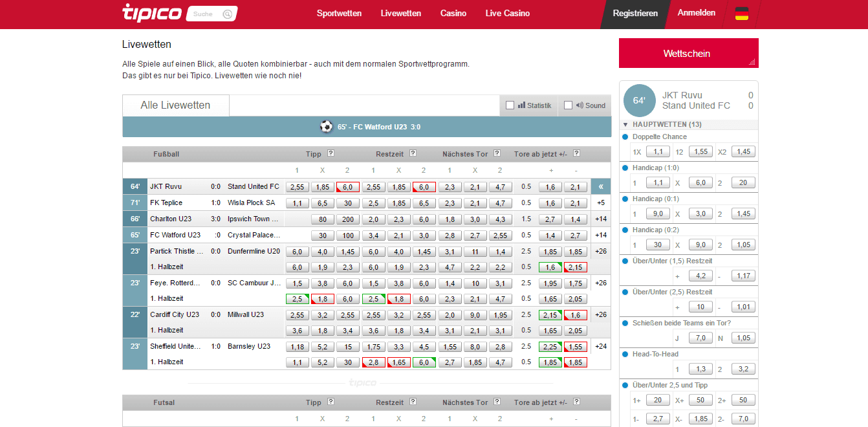Click the Registrieren button
This screenshot has width=868, height=427.
pos(635,14)
